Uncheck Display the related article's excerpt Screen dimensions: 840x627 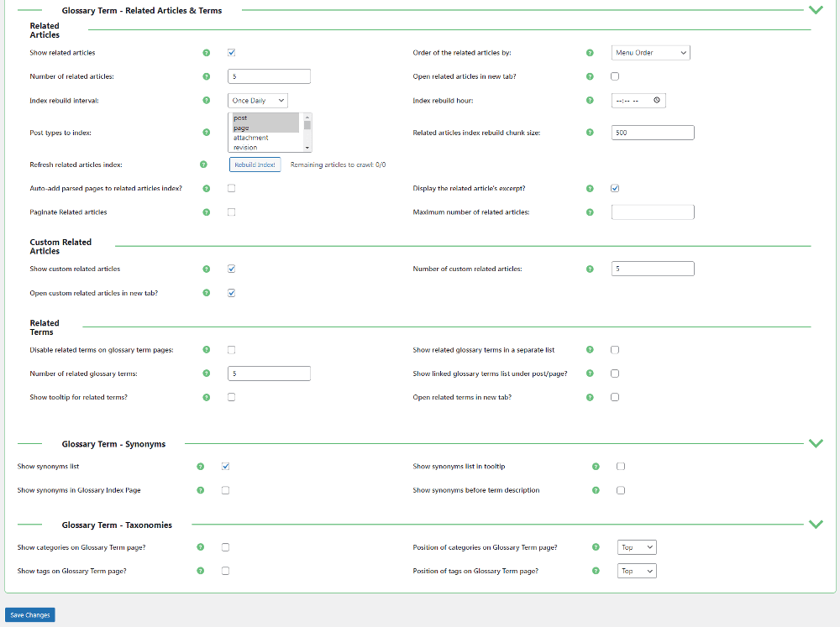point(615,188)
